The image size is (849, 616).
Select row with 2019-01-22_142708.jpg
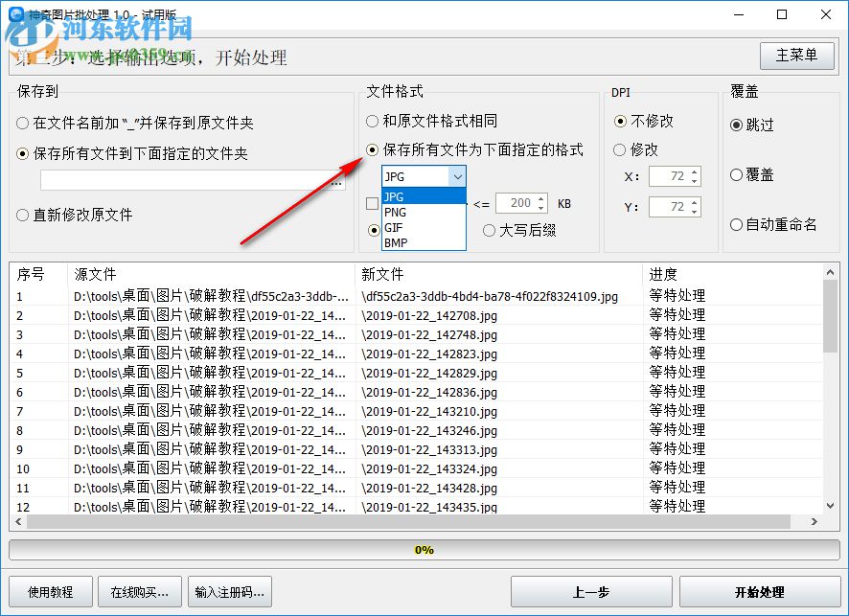click(x=416, y=315)
